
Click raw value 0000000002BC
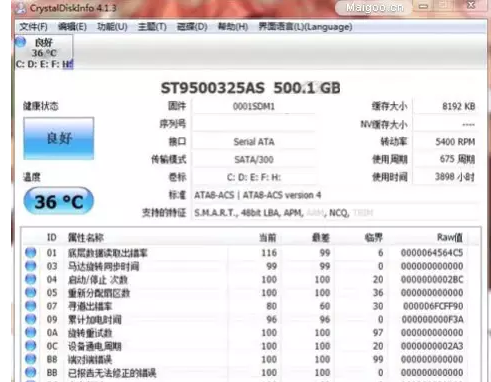point(432,279)
